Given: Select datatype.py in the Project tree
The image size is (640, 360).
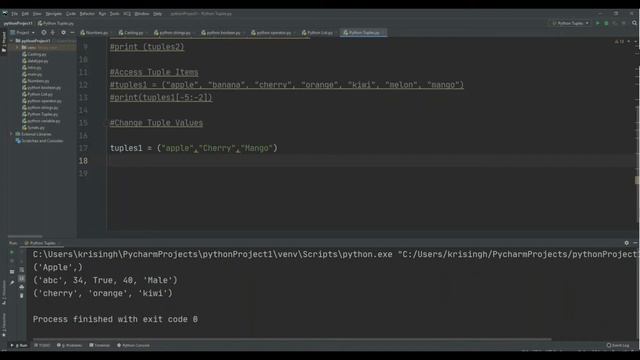Looking at the screenshot, I should point(35,61).
